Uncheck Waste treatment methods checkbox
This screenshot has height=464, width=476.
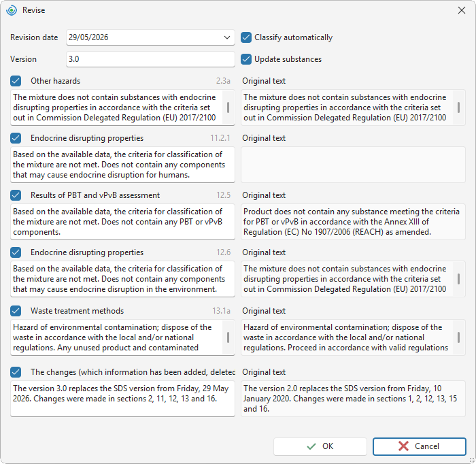pos(16,311)
